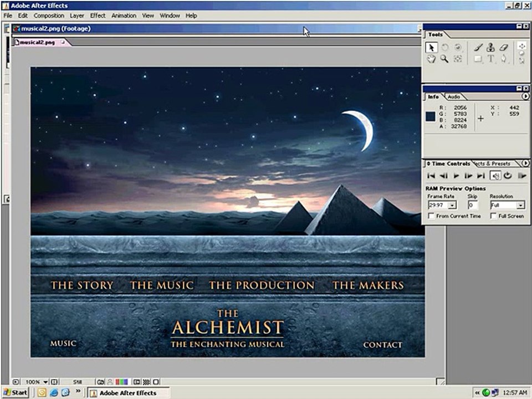Click the View Axis Mode icon
Image resolution: width=532 pixels, height=399 pixels.
point(522,61)
